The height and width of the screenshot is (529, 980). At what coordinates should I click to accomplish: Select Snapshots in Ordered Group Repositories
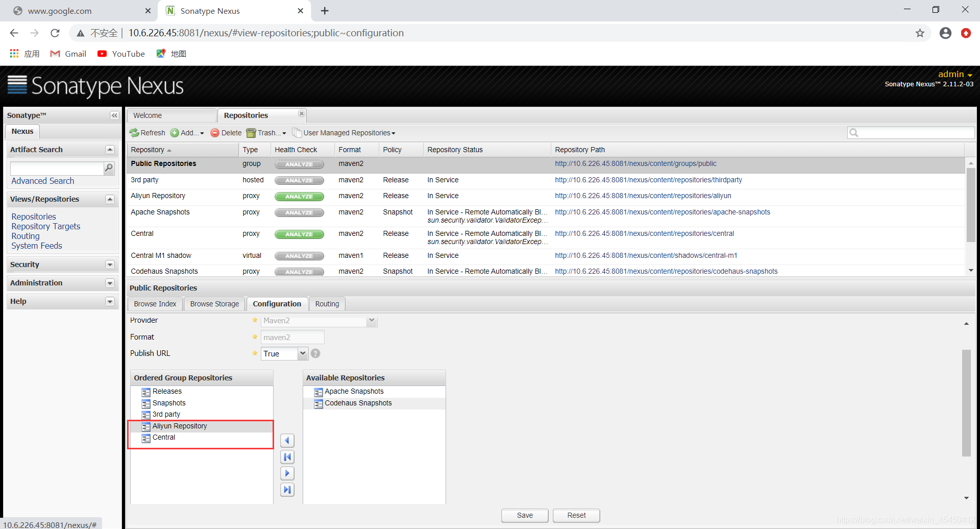202,403
